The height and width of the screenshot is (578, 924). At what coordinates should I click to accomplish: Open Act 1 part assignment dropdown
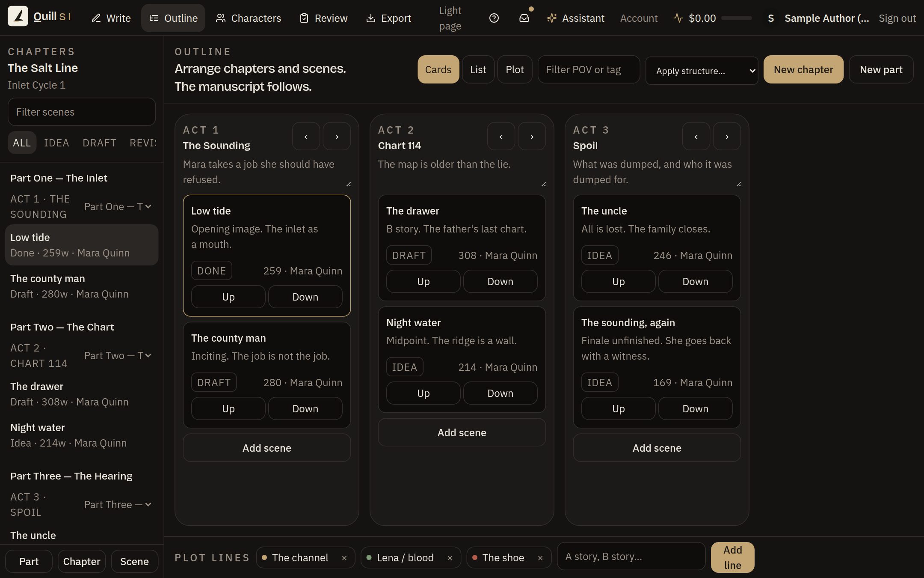tap(118, 206)
